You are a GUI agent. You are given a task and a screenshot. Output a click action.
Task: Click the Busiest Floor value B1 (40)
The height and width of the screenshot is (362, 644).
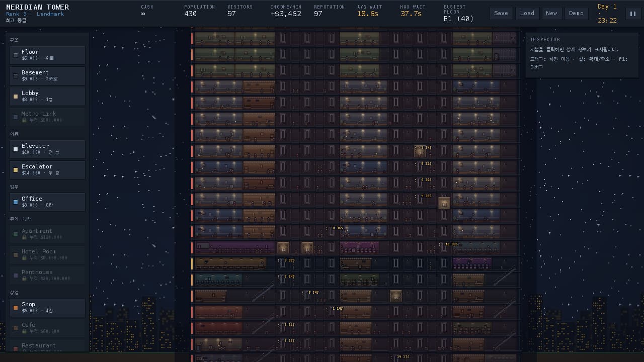tap(459, 19)
